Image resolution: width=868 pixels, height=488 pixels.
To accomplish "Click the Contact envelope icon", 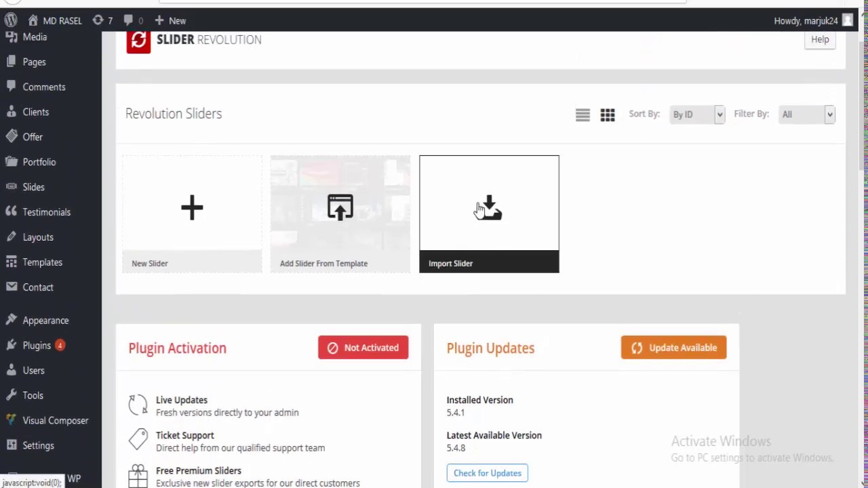I will [x=11, y=287].
